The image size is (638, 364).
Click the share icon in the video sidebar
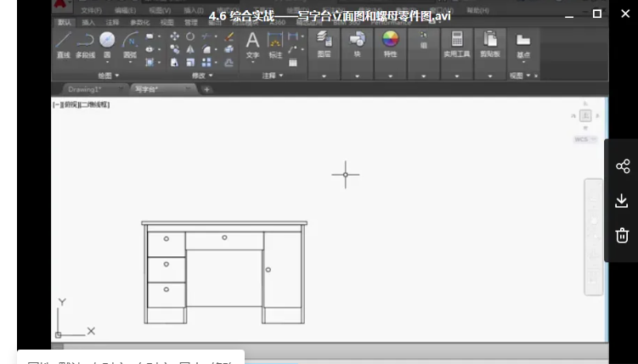(623, 166)
